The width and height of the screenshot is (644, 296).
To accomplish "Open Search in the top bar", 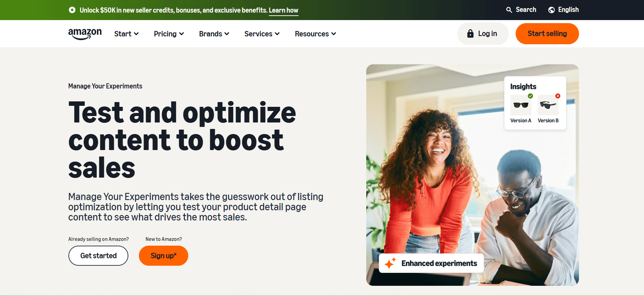I will [x=521, y=10].
